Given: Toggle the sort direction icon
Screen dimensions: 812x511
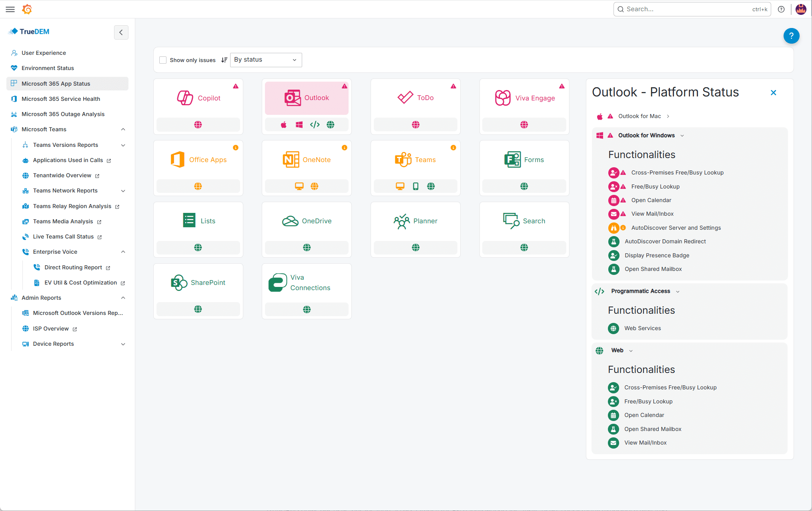Looking at the screenshot, I should pos(225,60).
